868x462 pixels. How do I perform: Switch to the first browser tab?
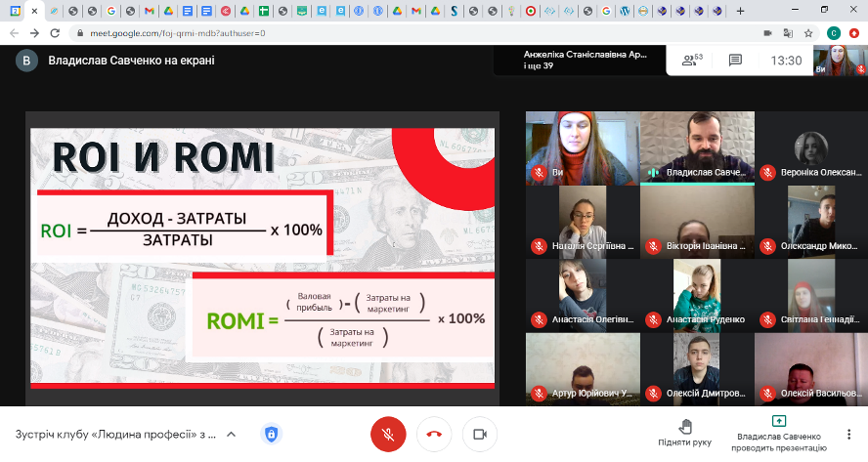16,10
